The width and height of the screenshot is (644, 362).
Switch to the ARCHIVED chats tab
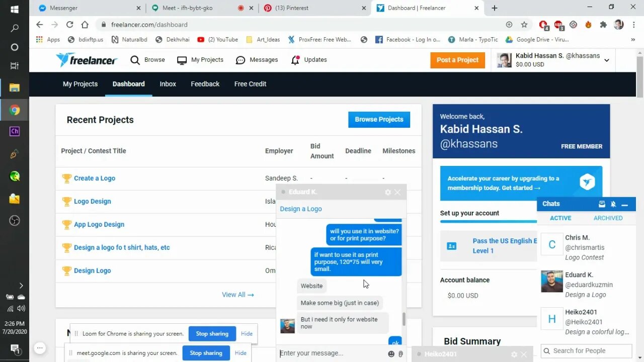[608, 218]
